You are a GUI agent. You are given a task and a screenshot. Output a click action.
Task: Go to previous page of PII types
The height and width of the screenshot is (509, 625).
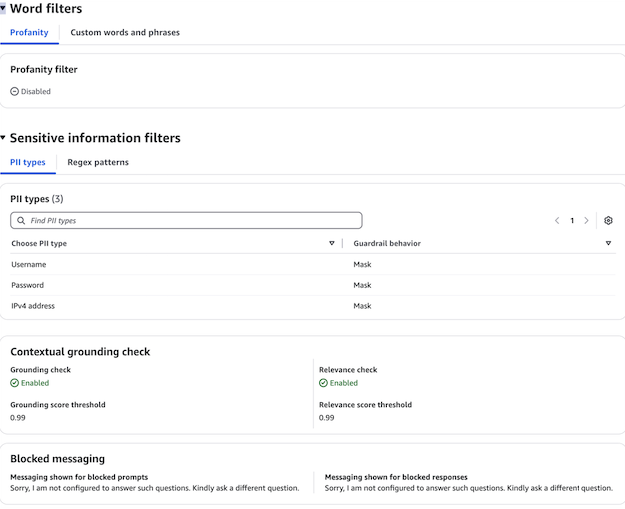[557, 220]
